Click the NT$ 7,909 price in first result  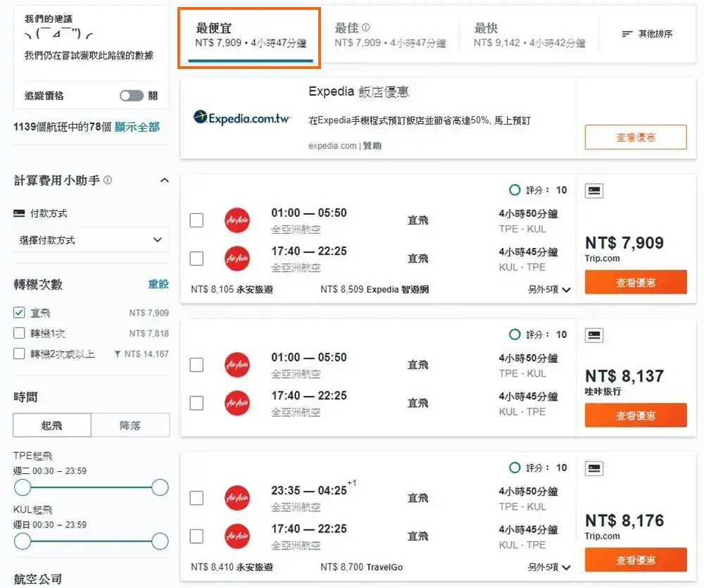624,243
